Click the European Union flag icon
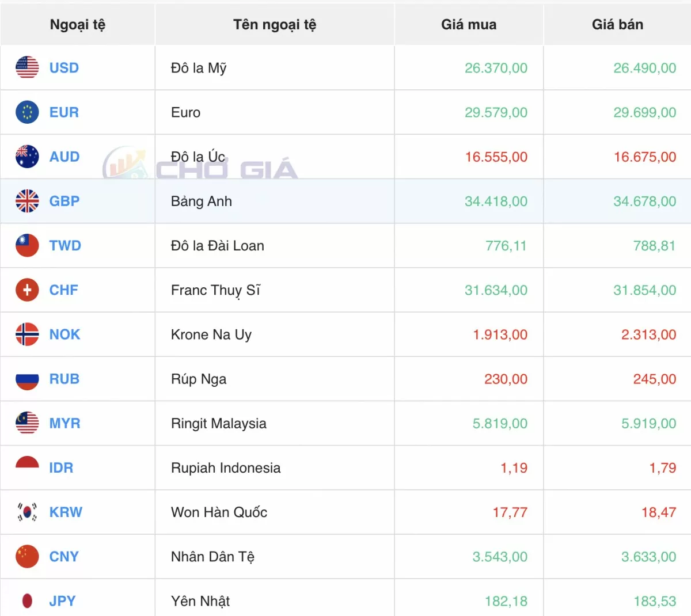Viewport: 691px width, 616px height. (x=27, y=112)
